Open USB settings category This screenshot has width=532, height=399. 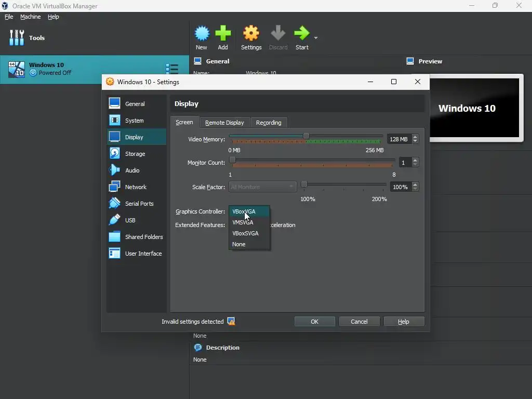(x=137, y=220)
